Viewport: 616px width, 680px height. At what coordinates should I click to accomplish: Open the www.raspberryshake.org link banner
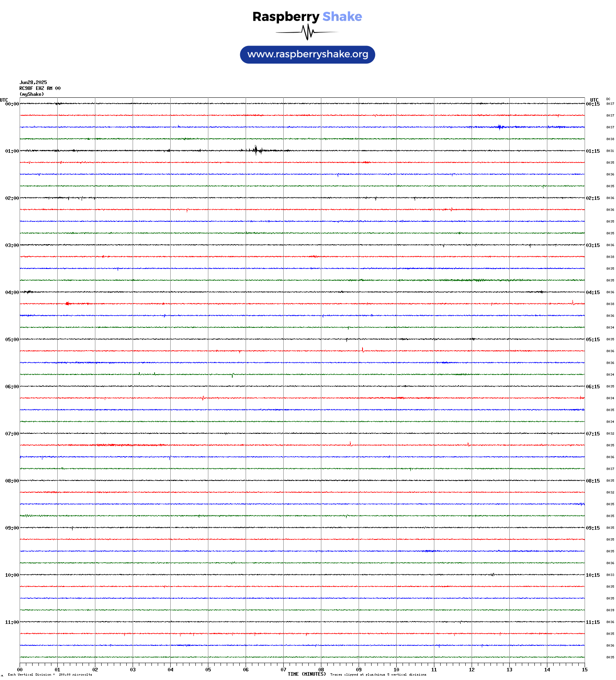pos(308,55)
